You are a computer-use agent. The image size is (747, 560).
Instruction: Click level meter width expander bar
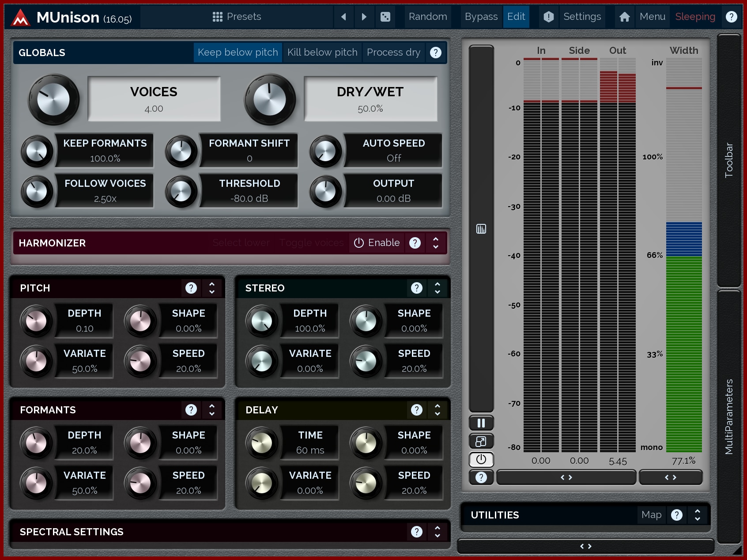point(566,477)
